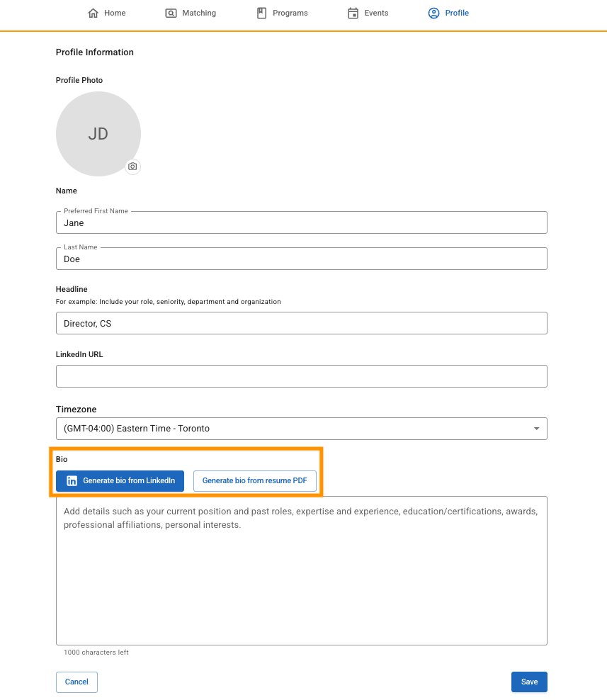
Task: Click the Matching magnifier icon
Action: [171, 13]
